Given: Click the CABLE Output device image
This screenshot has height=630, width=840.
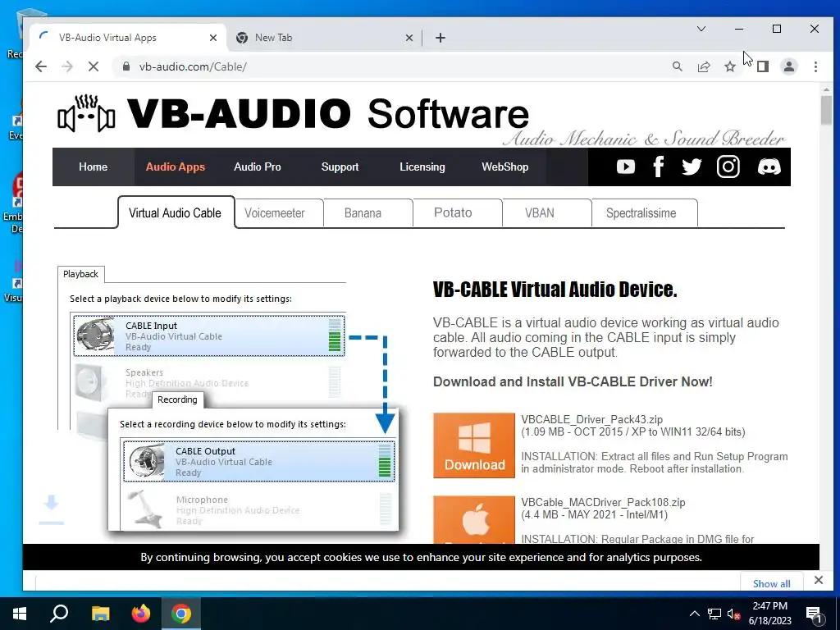Looking at the screenshot, I should (x=146, y=461).
